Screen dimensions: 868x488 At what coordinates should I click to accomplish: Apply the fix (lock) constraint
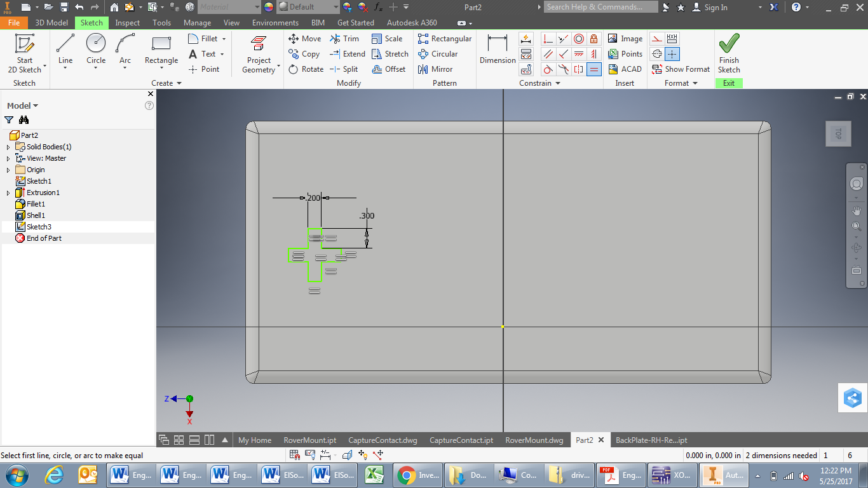594,39
